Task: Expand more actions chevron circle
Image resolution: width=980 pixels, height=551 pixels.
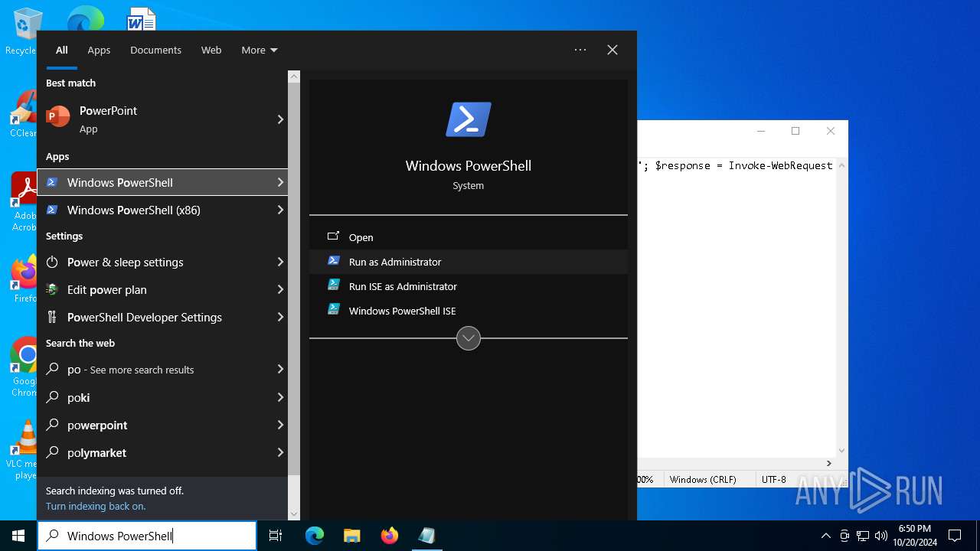Action: [x=469, y=337]
